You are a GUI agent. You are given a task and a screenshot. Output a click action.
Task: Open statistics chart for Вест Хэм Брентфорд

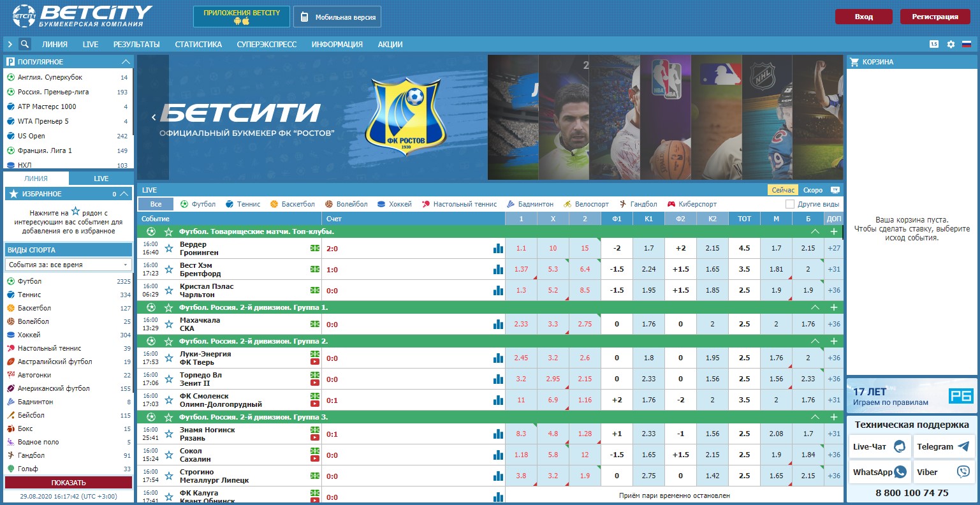(x=498, y=269)
